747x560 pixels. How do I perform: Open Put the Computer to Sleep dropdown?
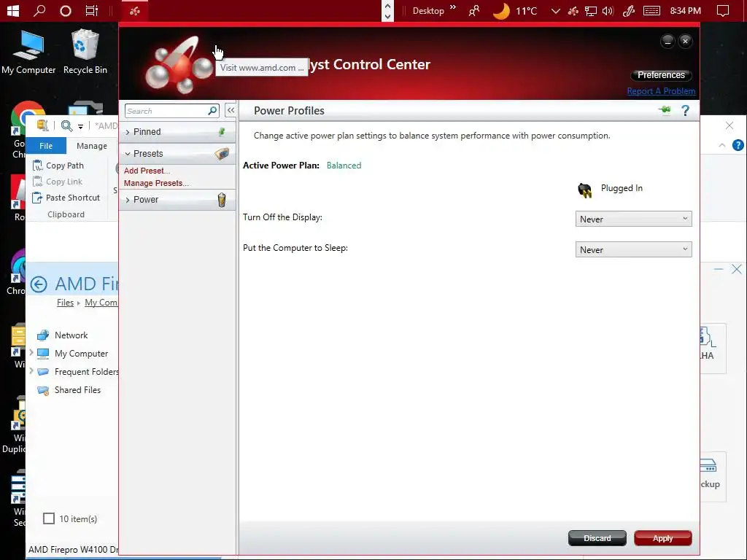pyautogui.click(x=633, y=249)
